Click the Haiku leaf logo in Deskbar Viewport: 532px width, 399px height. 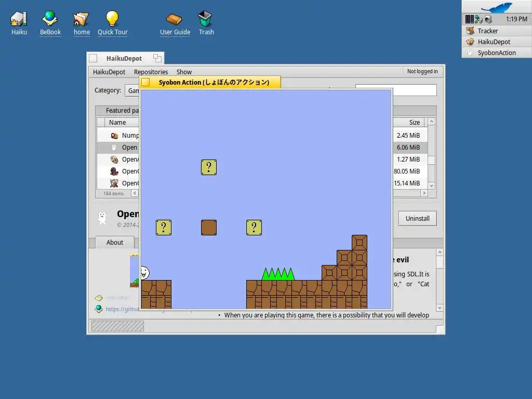click(x=496, y=7)
